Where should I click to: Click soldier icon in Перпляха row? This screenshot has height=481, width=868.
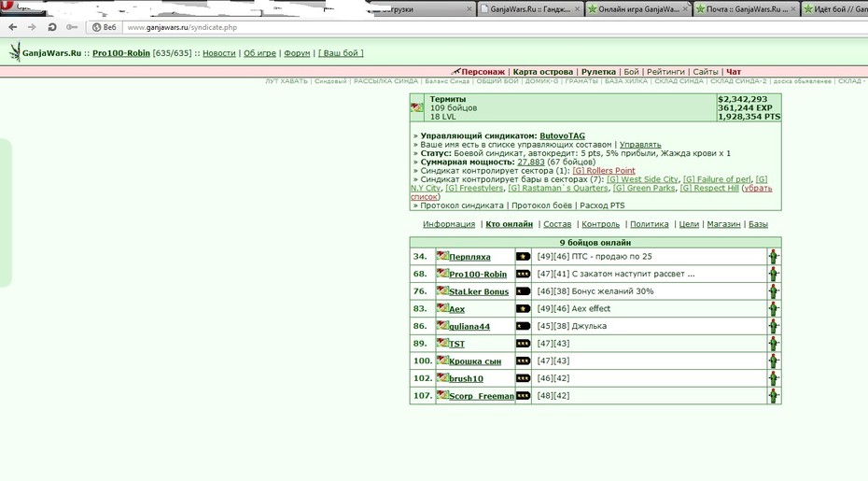[x=774, y=257]
